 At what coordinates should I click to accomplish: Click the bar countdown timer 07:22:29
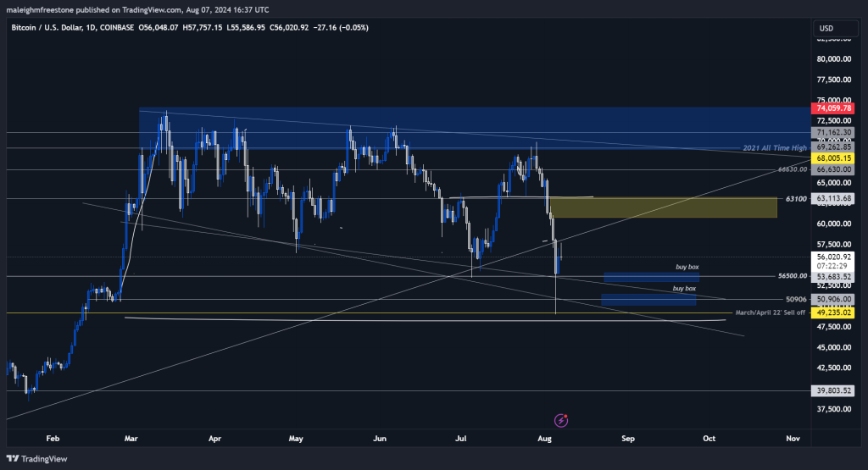(832, 266)
